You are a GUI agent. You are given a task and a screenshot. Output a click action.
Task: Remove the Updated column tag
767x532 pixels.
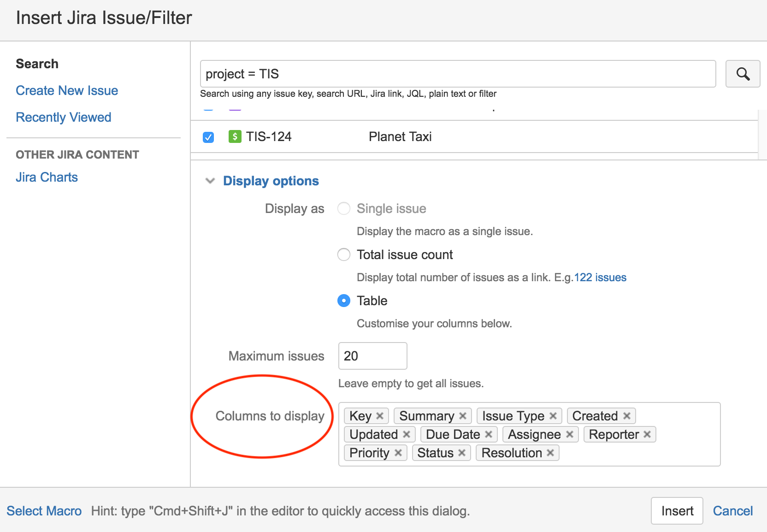pyautogui.click(x=407, y=434)
